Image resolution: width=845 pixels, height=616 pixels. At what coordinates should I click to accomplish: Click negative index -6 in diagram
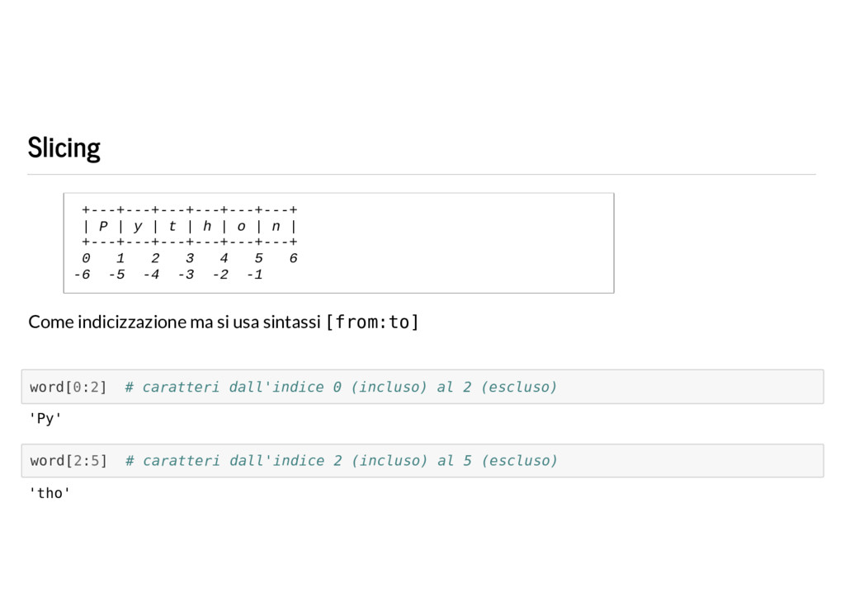click(82, 275)
